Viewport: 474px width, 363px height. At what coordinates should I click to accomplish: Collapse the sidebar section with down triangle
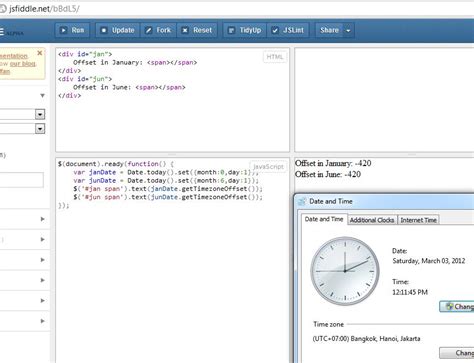click(x=42, y=96)
